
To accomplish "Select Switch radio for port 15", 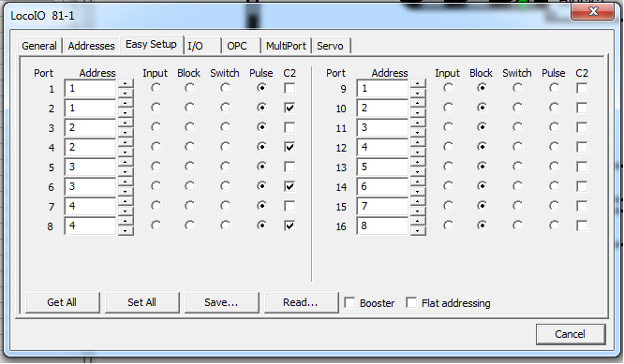I will coord(518,206).
